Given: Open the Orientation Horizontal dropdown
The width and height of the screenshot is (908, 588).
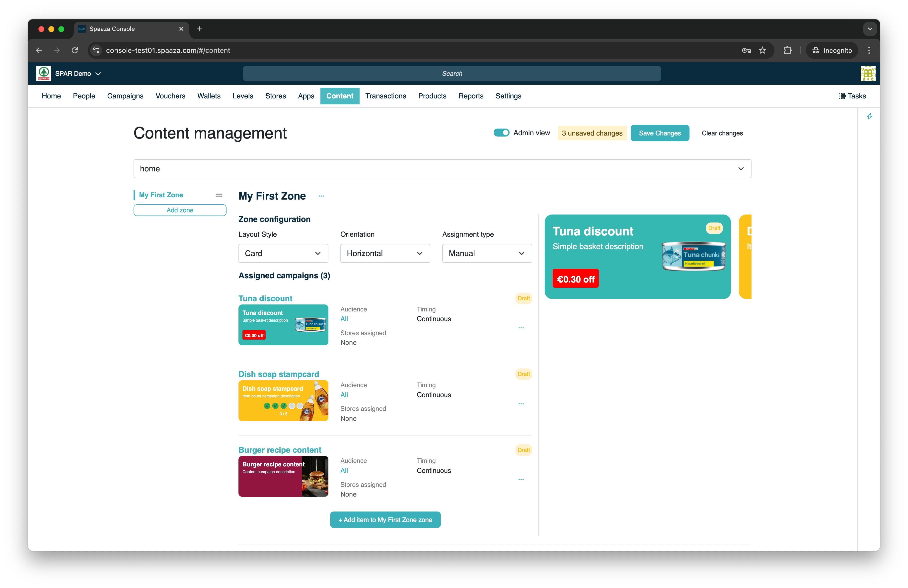Looking at the screenshot, I should tap(385, 253).
